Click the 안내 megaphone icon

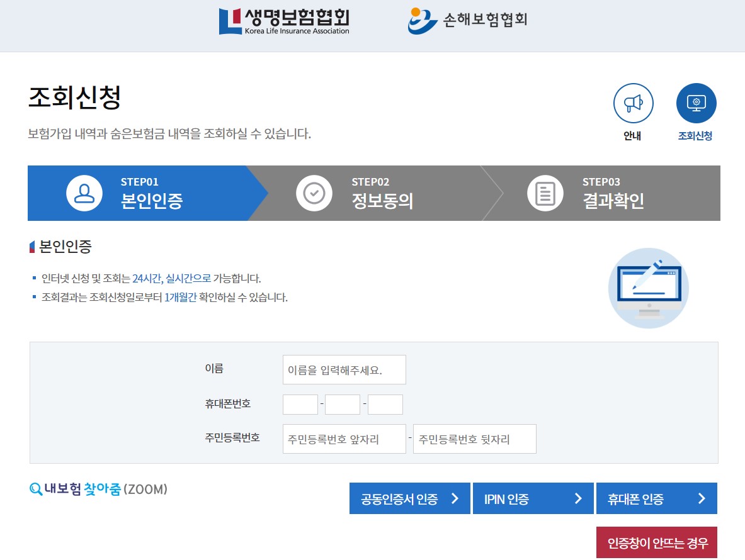click(x=633, y=103)
